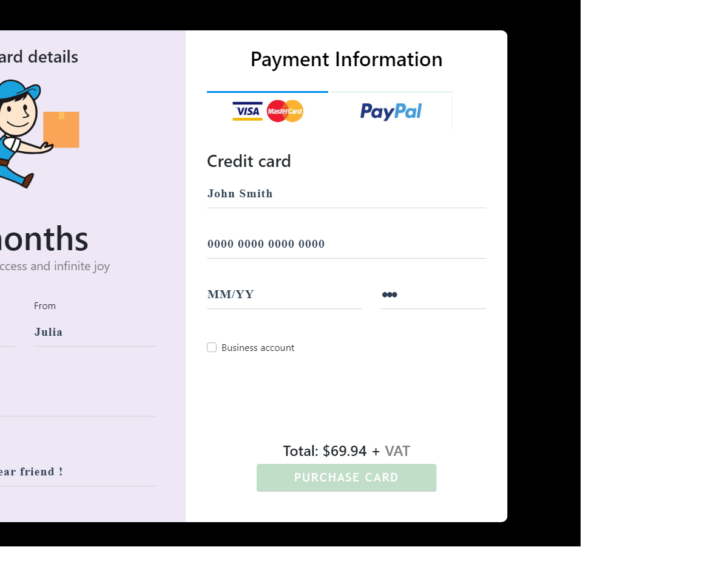This screenshot has width=728, height=578.
Task: Click the card number input field
Action: coord(346,244)
